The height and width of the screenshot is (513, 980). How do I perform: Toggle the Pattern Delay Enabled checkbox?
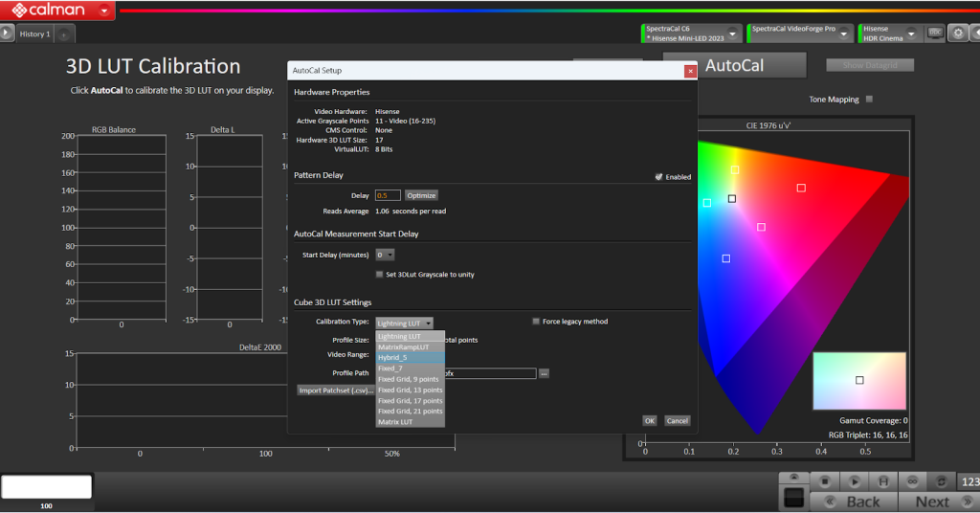pos(658,177)
